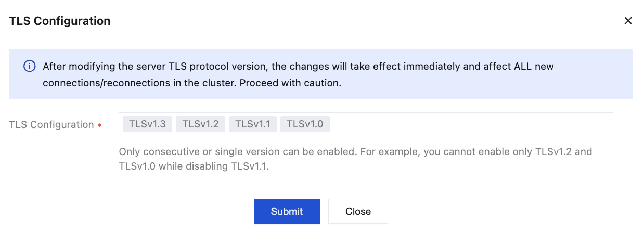This screenshot has width=644, height=231.
Task: Click the red required asterisk marker
Action: coord(99,125)
